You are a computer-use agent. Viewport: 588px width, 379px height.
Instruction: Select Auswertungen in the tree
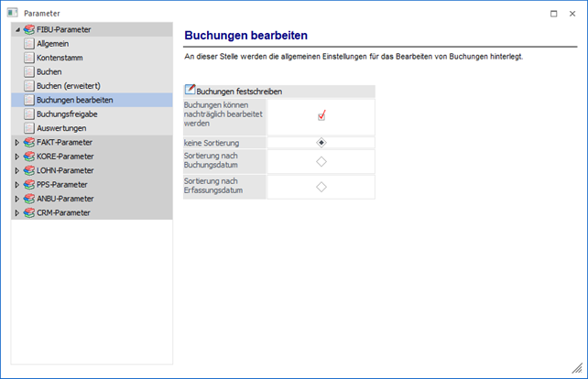[61, 128]
